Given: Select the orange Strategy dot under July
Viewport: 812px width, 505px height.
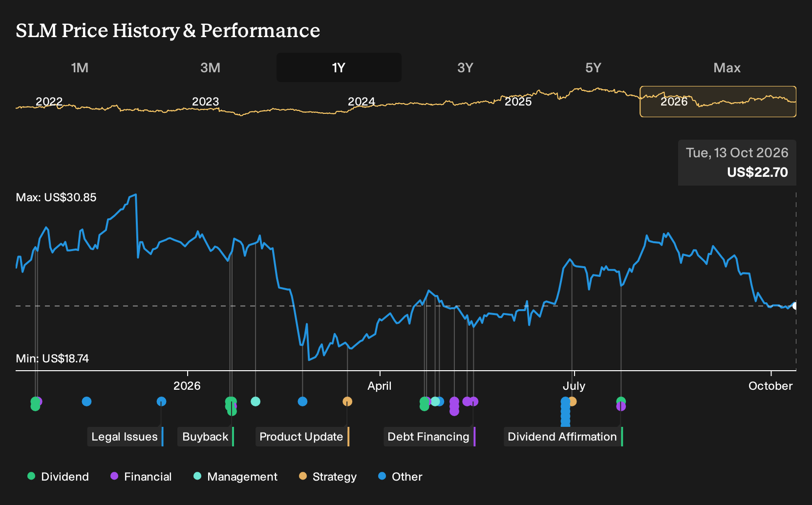Looking at the screenshot, I should tap(573, 401).
